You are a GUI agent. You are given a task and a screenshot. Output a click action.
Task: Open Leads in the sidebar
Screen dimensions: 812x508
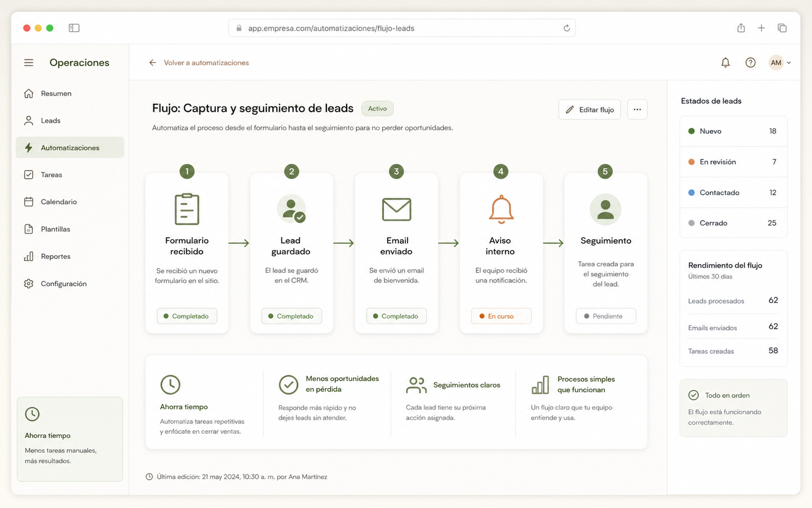[x=70, y=120]
